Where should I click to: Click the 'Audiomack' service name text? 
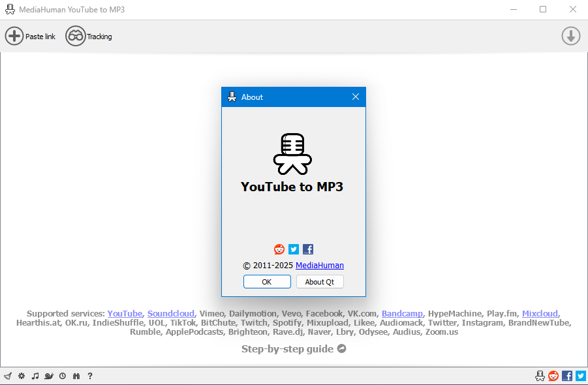click(401, 323)
